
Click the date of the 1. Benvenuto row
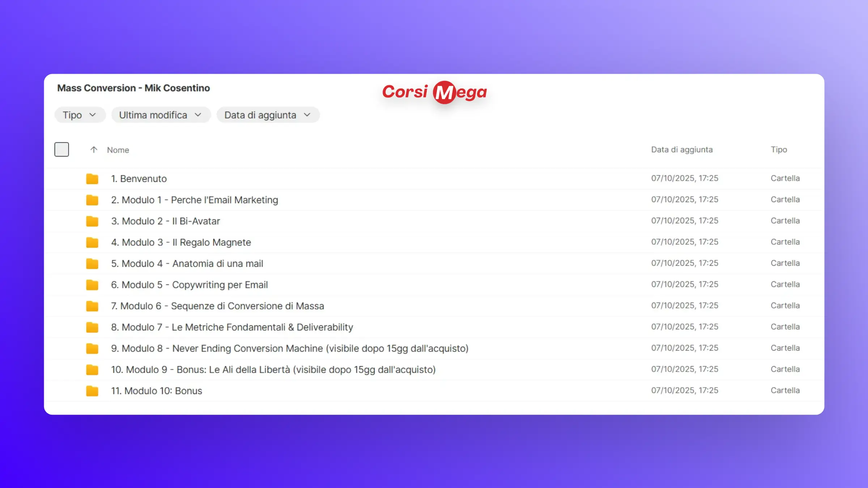point(685,178)
